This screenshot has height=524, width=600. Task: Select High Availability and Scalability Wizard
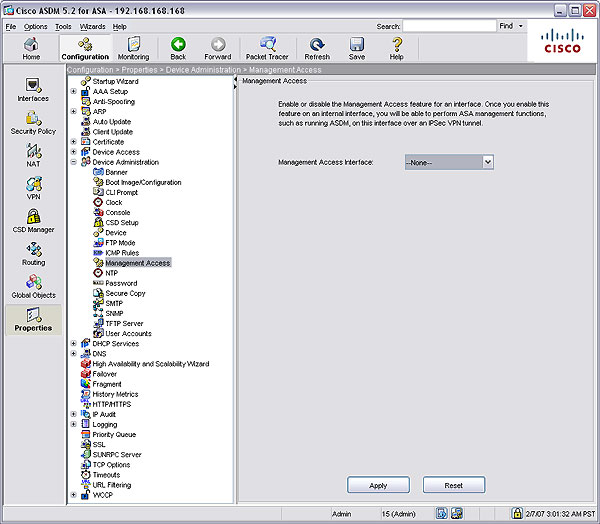point(151,364)
